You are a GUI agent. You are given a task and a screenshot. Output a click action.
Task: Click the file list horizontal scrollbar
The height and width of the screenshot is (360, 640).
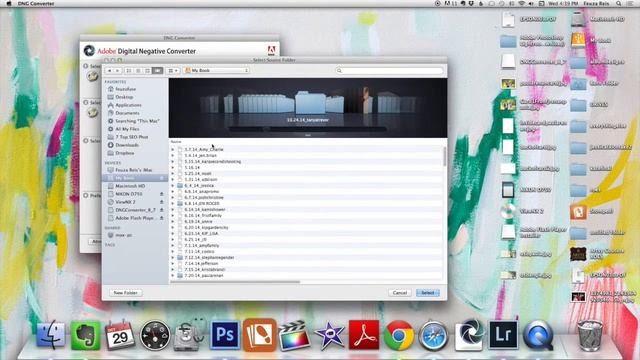[236, 282]
